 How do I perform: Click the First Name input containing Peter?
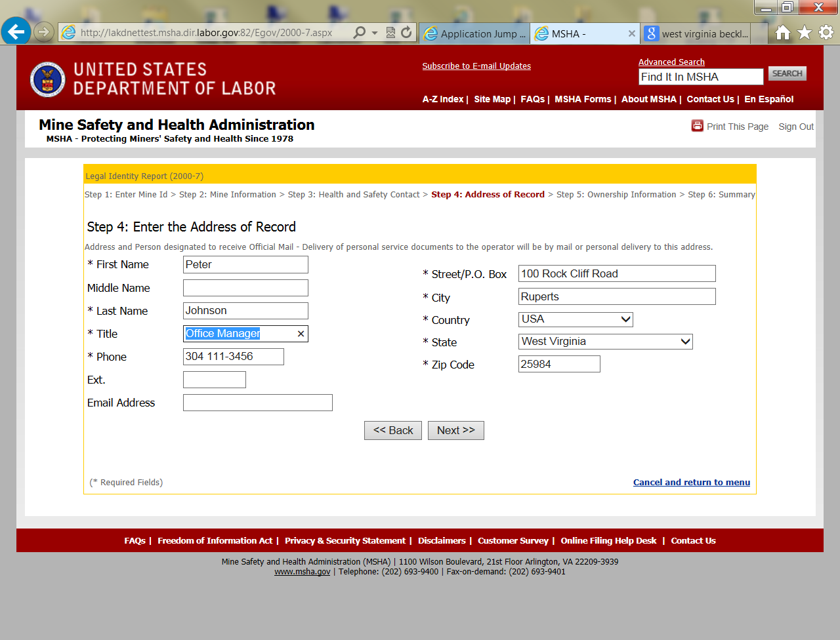pos(245,264)
